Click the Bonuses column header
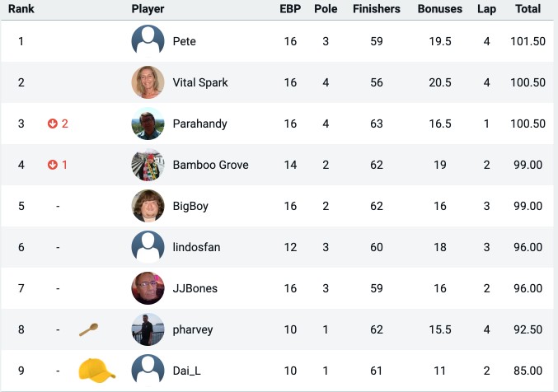 [440, 8]
